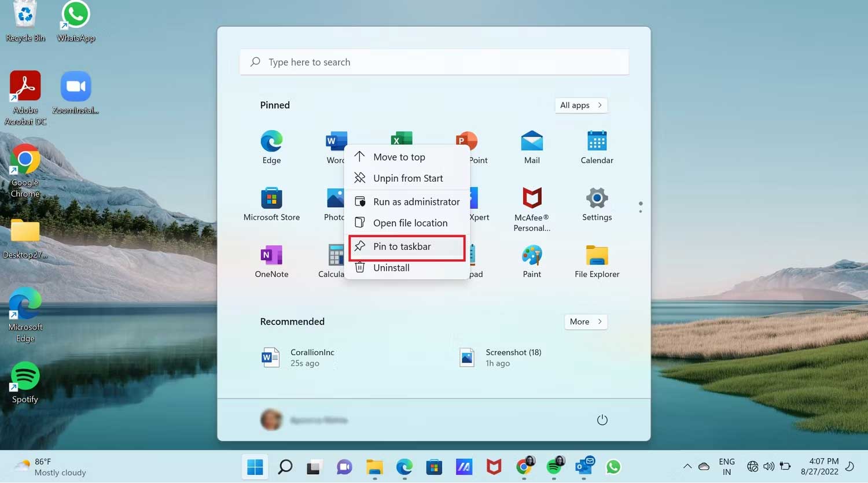868x483 pixels.
Task: Show hidden system tray icons
Action: click(687, 467)
